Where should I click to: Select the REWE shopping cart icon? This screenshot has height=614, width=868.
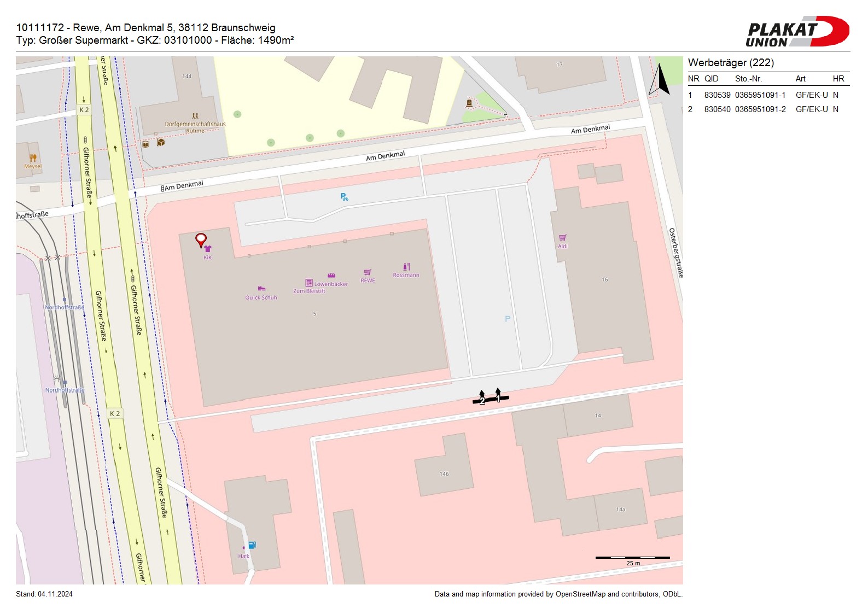coord(368,272)
